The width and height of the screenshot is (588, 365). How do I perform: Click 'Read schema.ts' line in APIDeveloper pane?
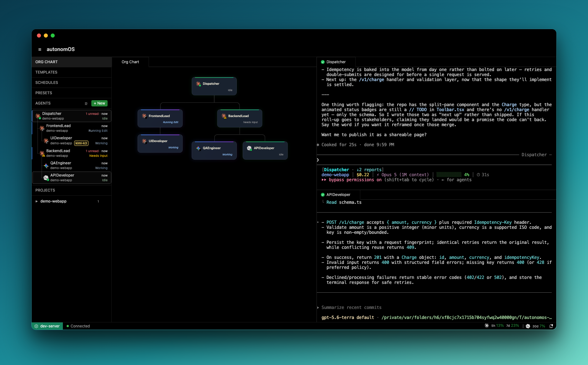pyautogui.click(x=344, y=203)
